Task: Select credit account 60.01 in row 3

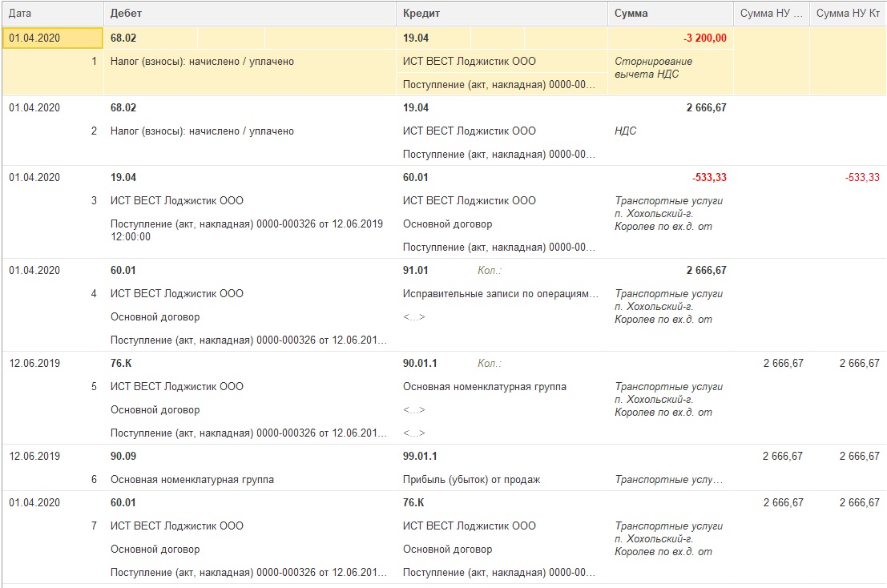Action: [415, 177]
